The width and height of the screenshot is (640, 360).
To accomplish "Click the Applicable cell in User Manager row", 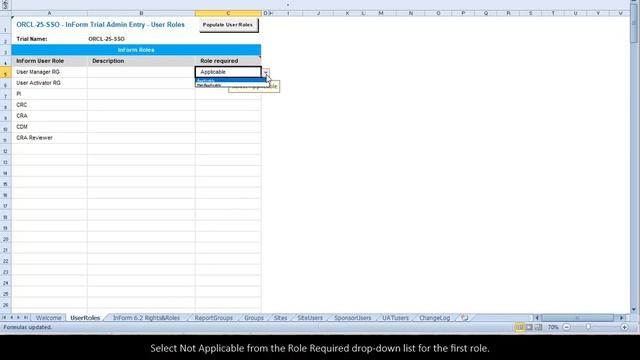I will (x=228, y=72).
